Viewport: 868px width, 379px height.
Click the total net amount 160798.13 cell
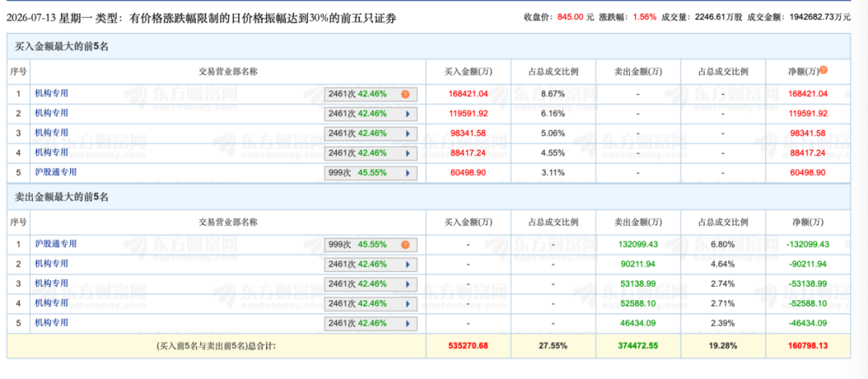coord(808,346)
